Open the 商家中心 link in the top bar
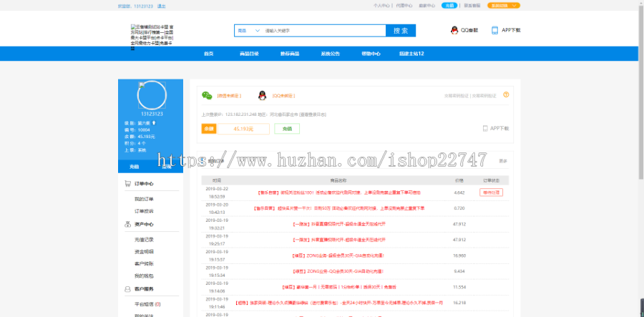The width and height of the screenshot is (644, 317). tap(426, 6)
